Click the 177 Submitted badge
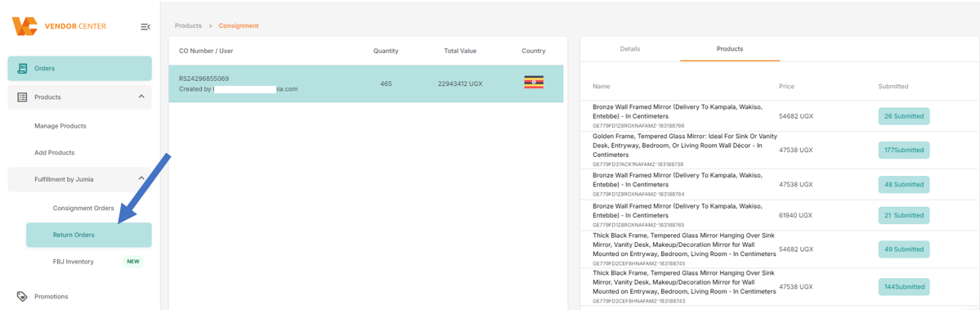The width and height of the screenshot is (980, 310). tap(904, 151)
